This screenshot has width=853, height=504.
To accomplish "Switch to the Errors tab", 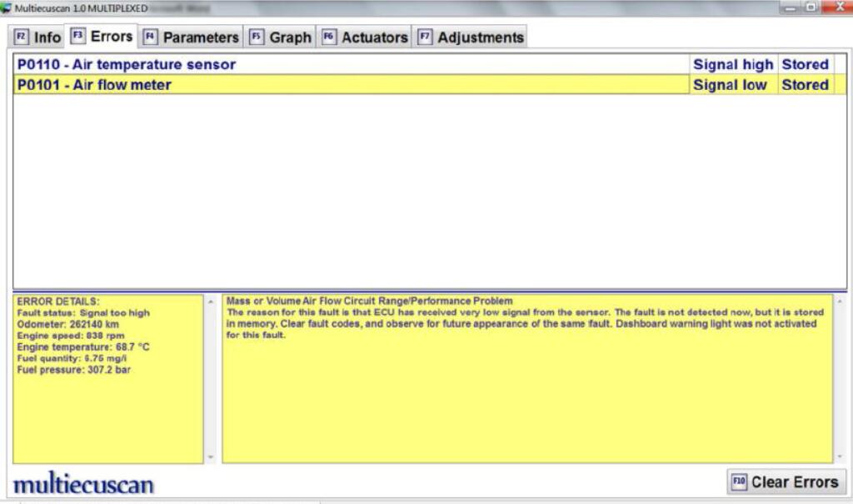I will [x=101, y=37].
